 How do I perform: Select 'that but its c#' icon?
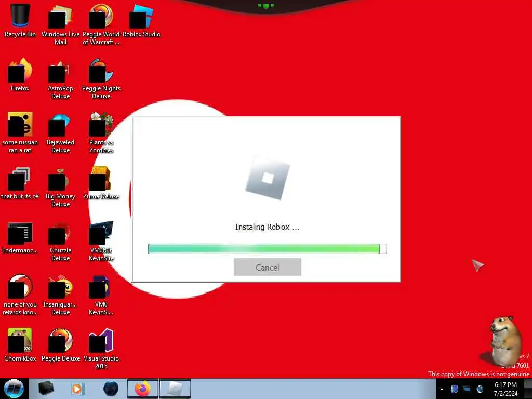pyautogui.click(x=20, y=183)
